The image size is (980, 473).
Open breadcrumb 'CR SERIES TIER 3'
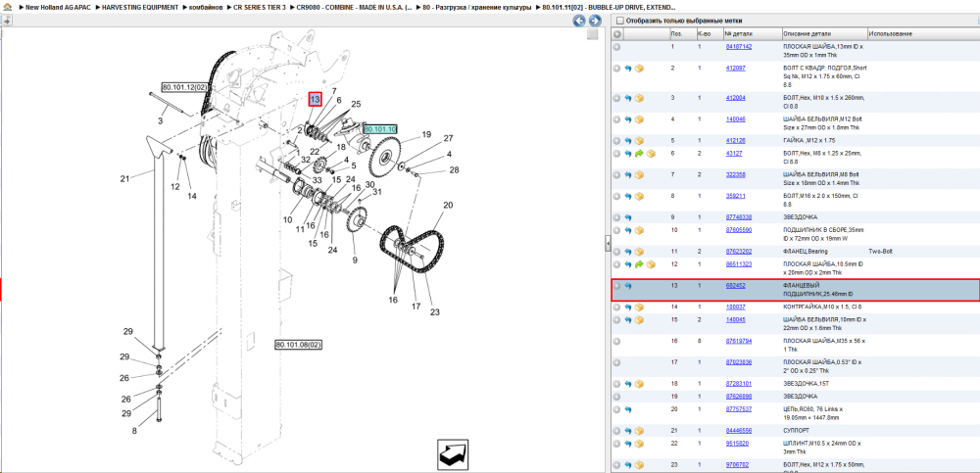260,7
